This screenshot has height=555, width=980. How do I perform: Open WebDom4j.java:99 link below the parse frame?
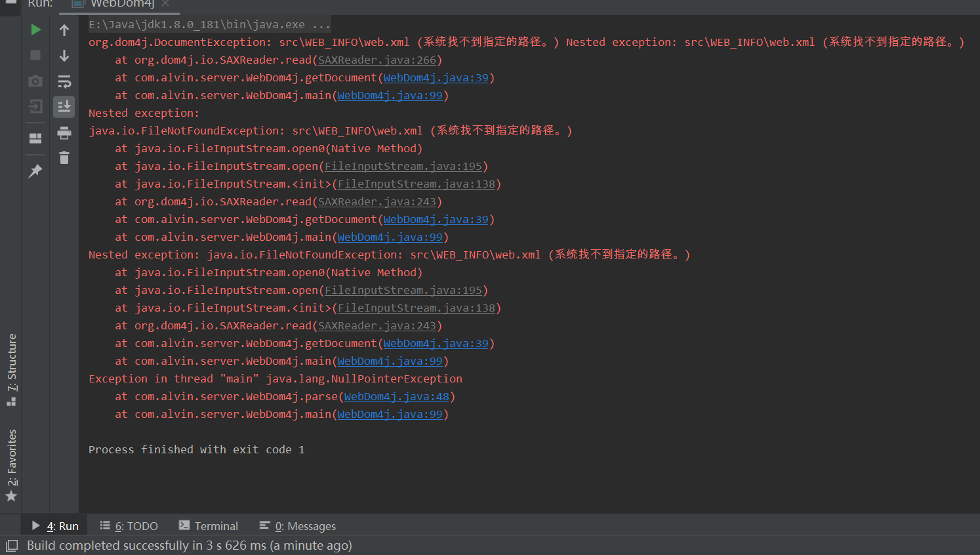390,414
